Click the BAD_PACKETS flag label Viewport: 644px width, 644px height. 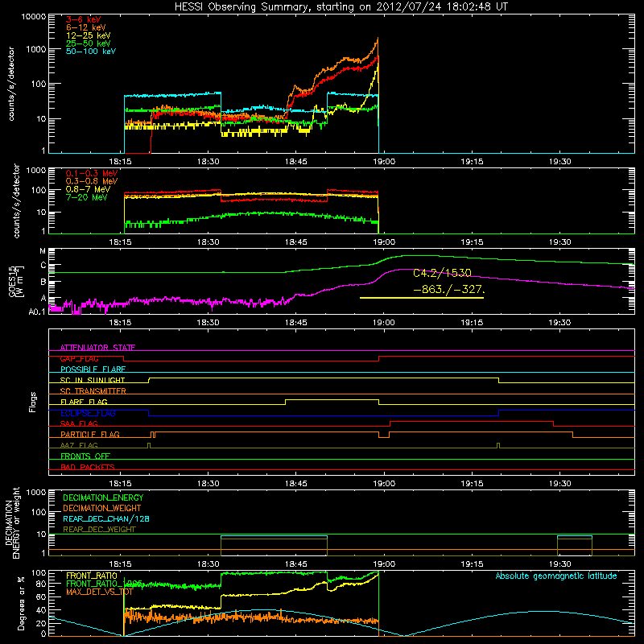pos(88,467)
